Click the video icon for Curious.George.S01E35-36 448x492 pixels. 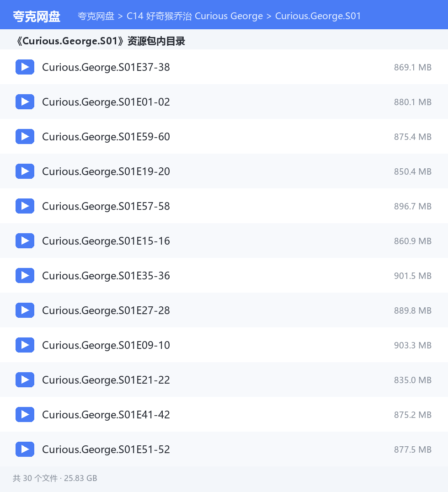coord(25,276)
